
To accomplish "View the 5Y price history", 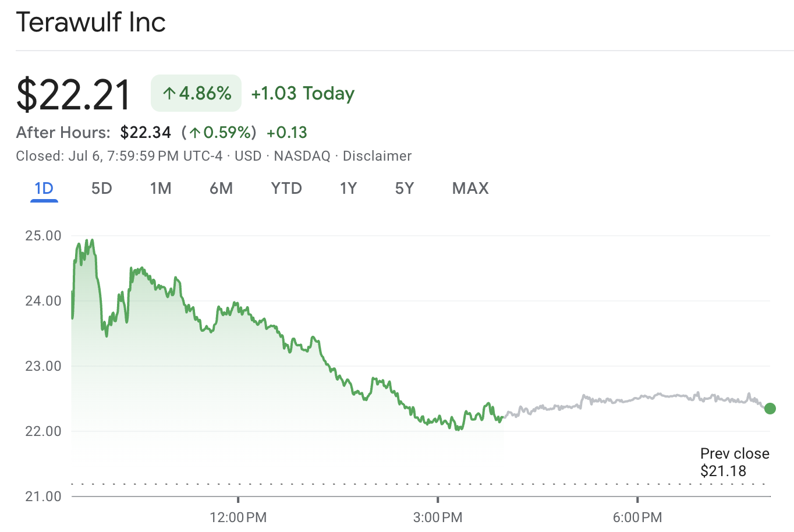I will [405, 189].
